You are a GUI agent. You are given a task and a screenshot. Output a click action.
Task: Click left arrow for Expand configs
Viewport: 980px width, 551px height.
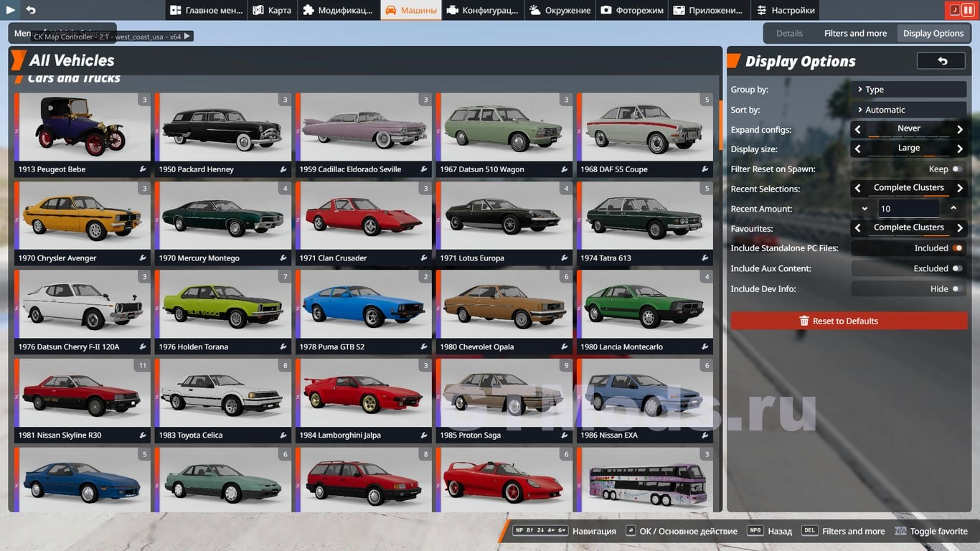[x=857, y=130]
